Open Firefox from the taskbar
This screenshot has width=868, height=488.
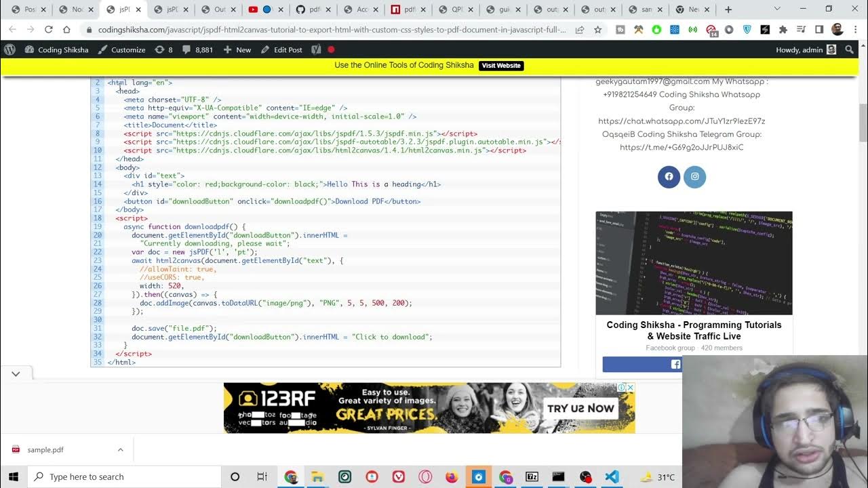coord(452,476)
